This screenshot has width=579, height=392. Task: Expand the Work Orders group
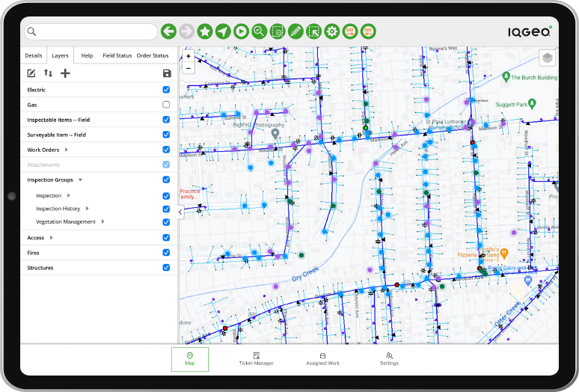click(x=67, y=150)
